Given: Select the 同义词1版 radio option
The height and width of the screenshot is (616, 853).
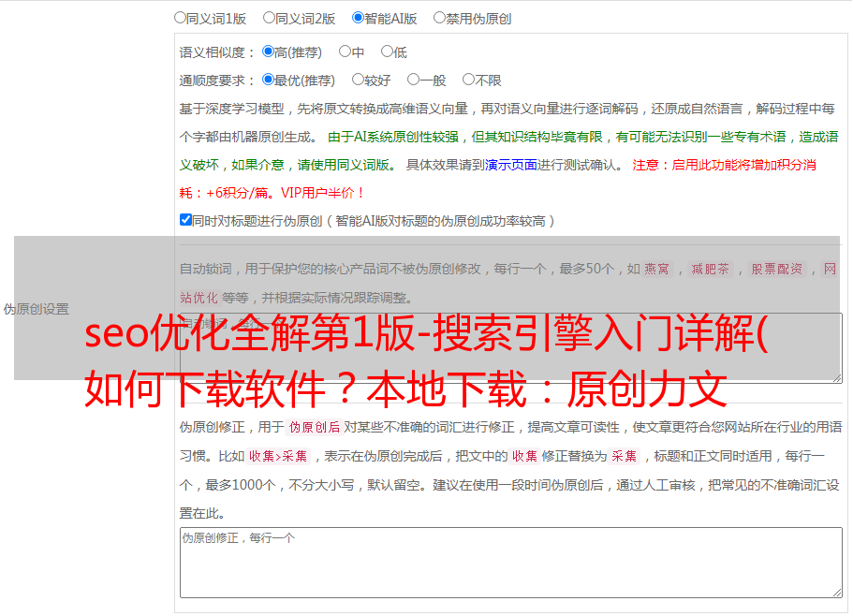Looking at the screenshot, I should pyautogui.click(x=180, y=18).
